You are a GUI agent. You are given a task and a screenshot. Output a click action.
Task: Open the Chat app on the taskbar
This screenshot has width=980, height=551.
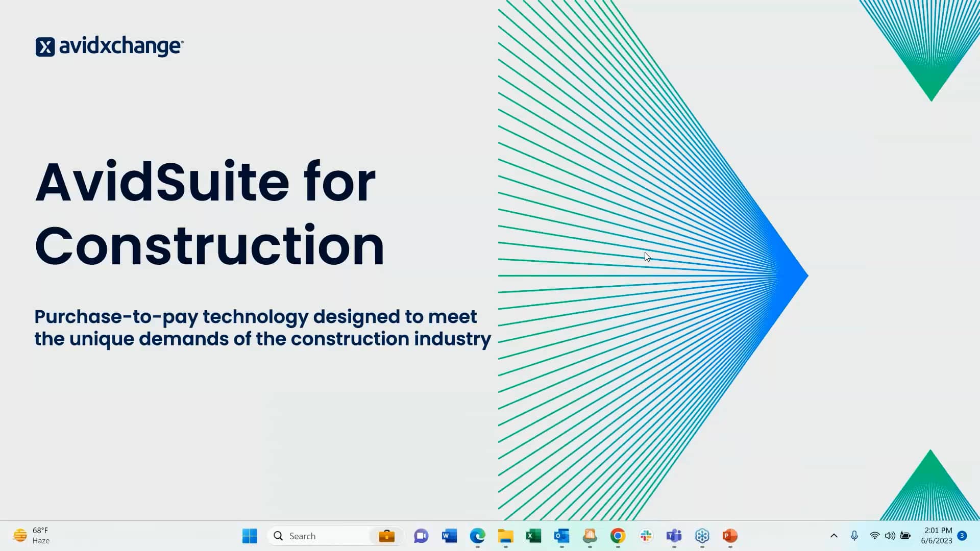click(x=421, y=536)
